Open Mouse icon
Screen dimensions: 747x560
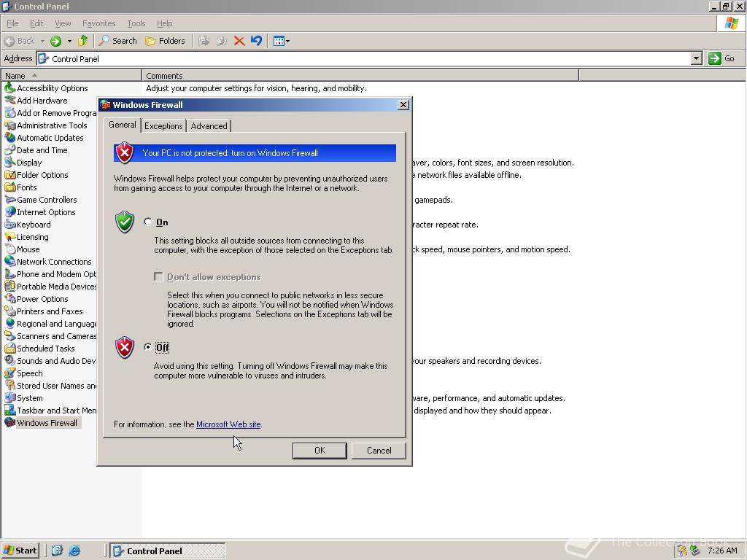10,249
